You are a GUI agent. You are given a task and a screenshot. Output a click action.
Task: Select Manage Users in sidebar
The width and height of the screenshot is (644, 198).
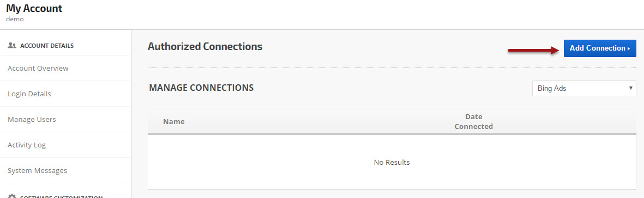tap(32, 119)
